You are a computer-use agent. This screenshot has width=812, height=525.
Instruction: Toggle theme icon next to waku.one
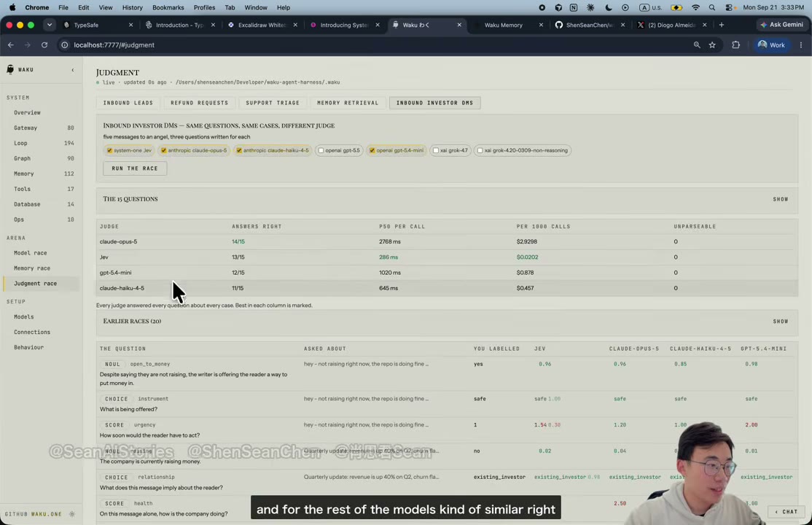[x=72, y=514]
